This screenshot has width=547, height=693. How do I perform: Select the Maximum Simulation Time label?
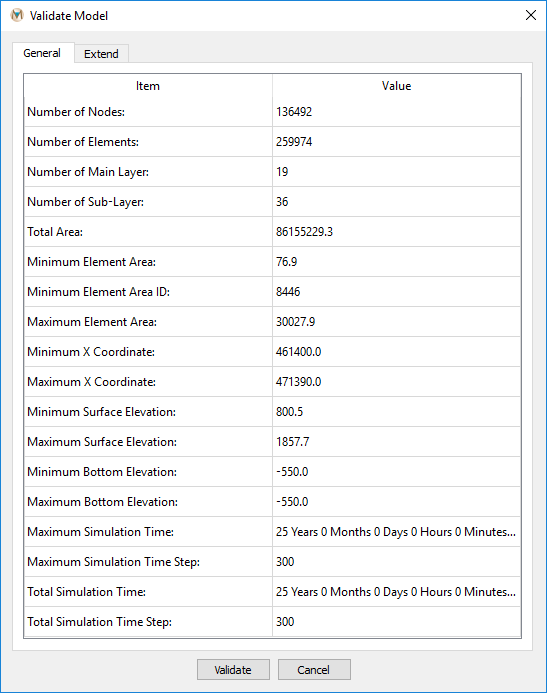point(101,532)
